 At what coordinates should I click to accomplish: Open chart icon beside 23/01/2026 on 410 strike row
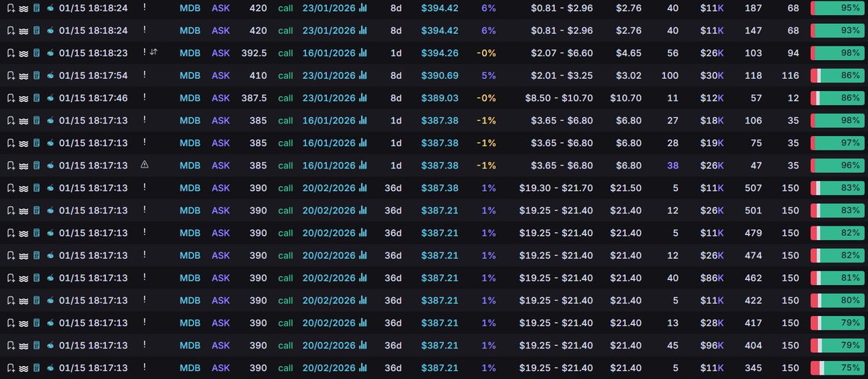click(x=363, y=75)
